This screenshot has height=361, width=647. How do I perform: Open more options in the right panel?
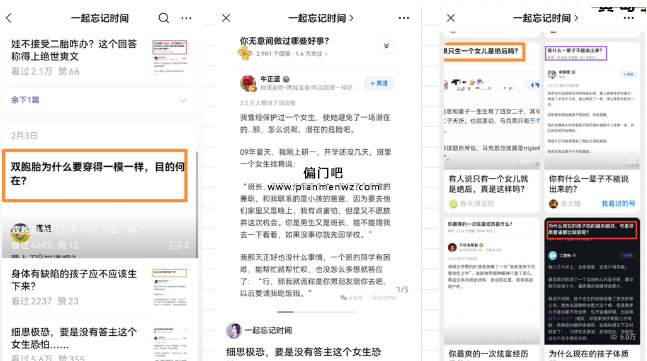(x=628, y=18)
